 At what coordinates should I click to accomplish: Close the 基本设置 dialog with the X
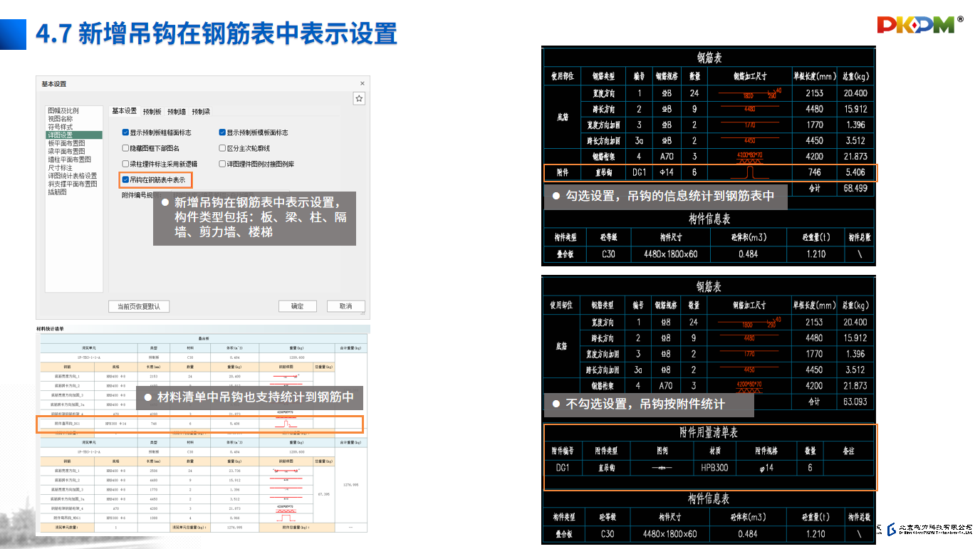pyautogui.click(x=362, y=83)
